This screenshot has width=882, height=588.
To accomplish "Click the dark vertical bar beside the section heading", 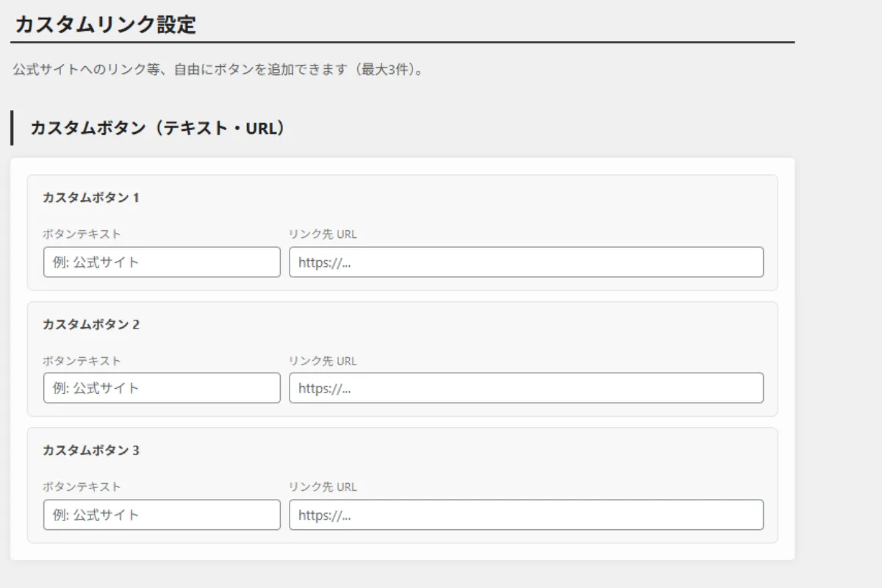I will pyautogui.click(x=12, y=128).
